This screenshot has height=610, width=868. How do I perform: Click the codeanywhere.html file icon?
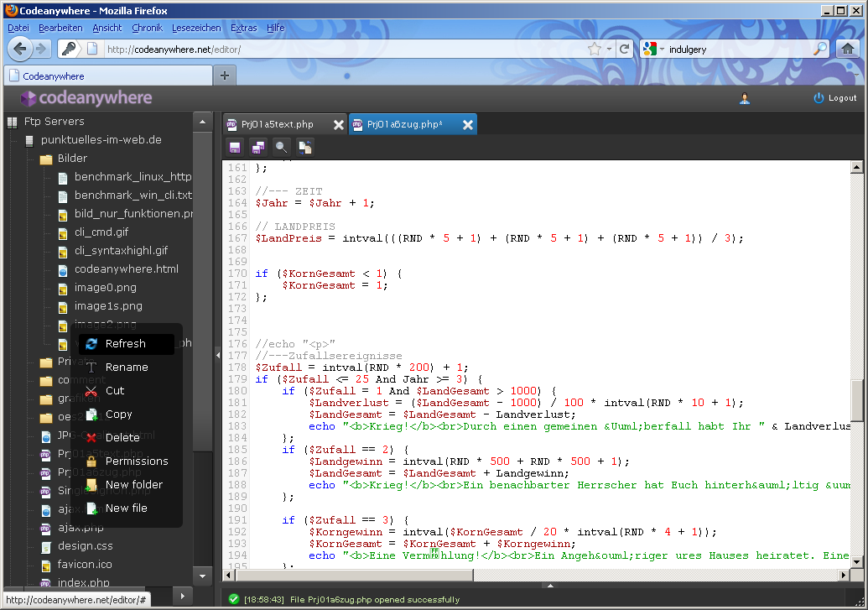[63, 270]
